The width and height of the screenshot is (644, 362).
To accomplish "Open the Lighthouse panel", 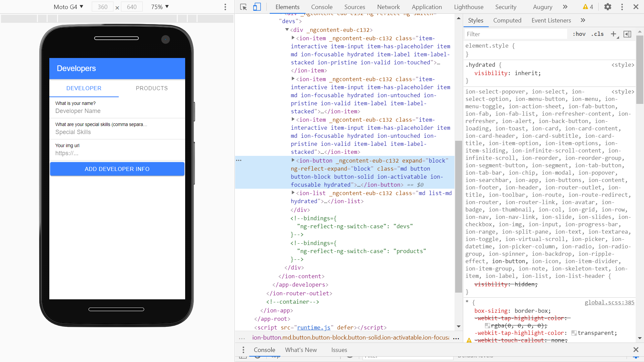I will [468, 7].
